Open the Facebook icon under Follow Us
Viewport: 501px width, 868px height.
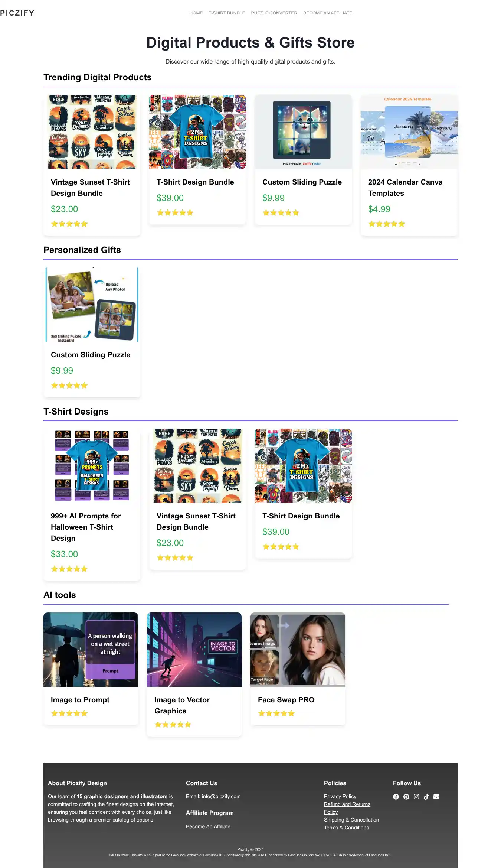click(396, 797)
